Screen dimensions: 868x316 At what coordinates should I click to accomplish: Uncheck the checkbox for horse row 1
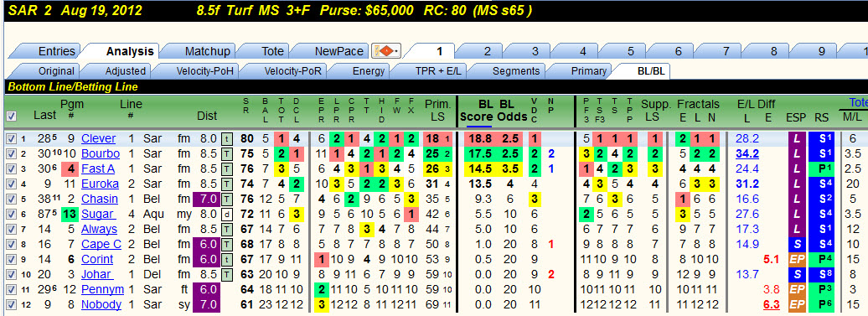(x=11, y=138)
